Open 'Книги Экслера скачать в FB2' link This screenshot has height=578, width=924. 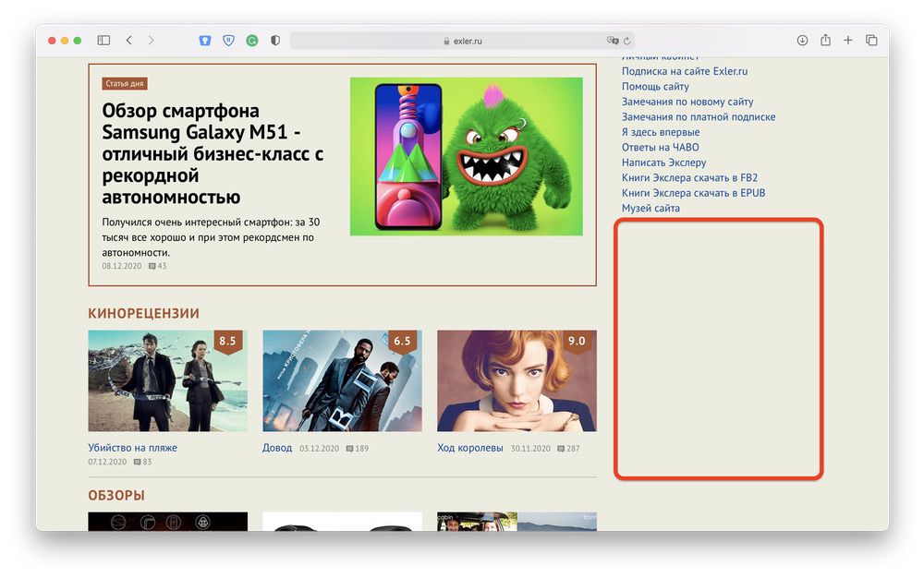coord(689,178)
